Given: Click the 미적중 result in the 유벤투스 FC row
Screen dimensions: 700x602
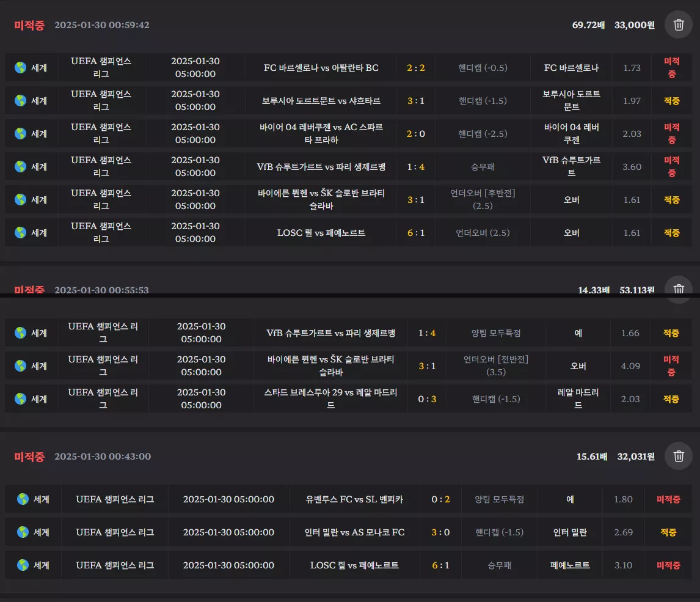Looking at the screenshot, I should click(x=668, y=499).
